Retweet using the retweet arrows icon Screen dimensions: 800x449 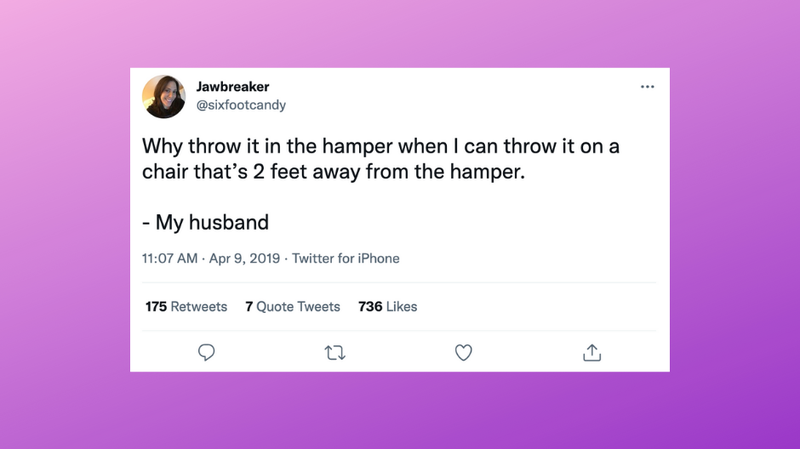click(x=335, y=353)
